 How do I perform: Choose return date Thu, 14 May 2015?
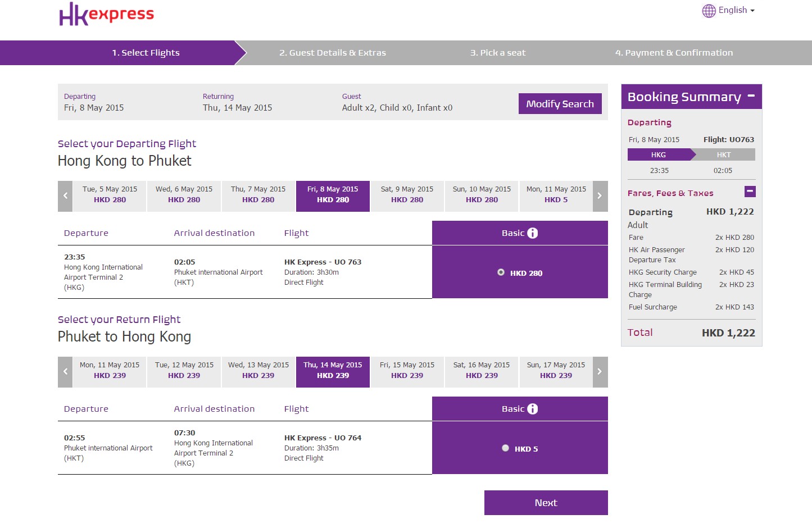point(333,372)
